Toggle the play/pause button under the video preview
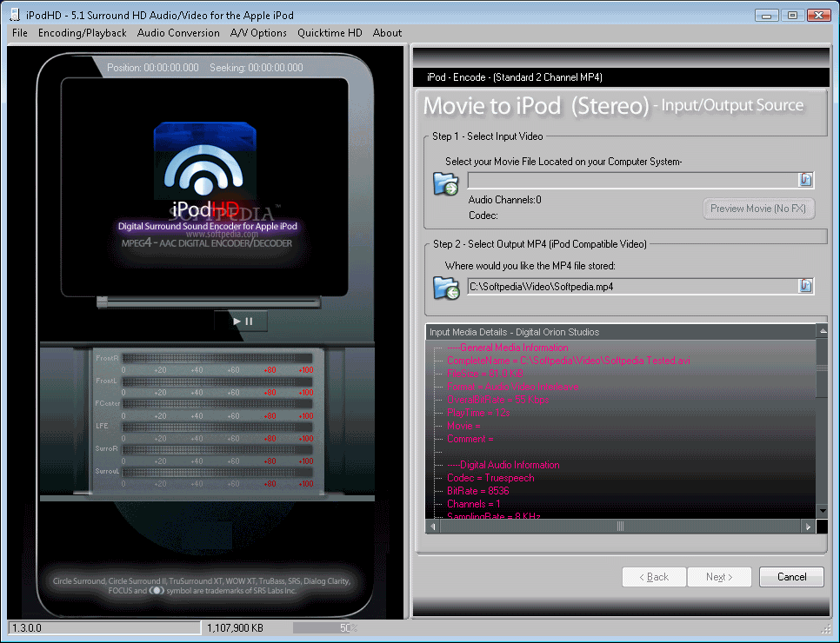 point(242,321)
